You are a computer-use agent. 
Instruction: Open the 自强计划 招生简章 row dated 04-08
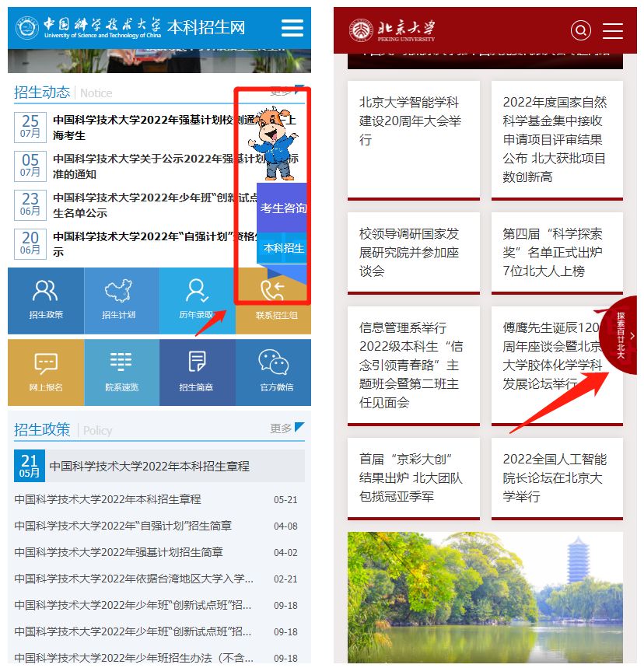pyautogui.click(x=156, y=526)
